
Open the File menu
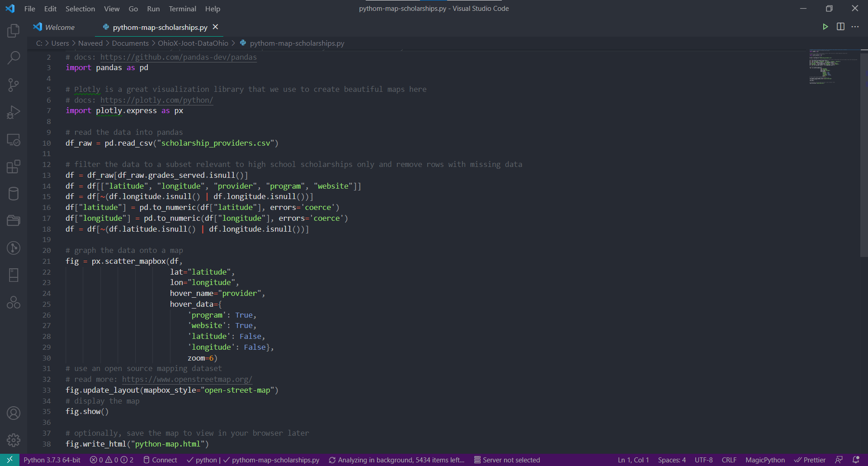[29, 9]
